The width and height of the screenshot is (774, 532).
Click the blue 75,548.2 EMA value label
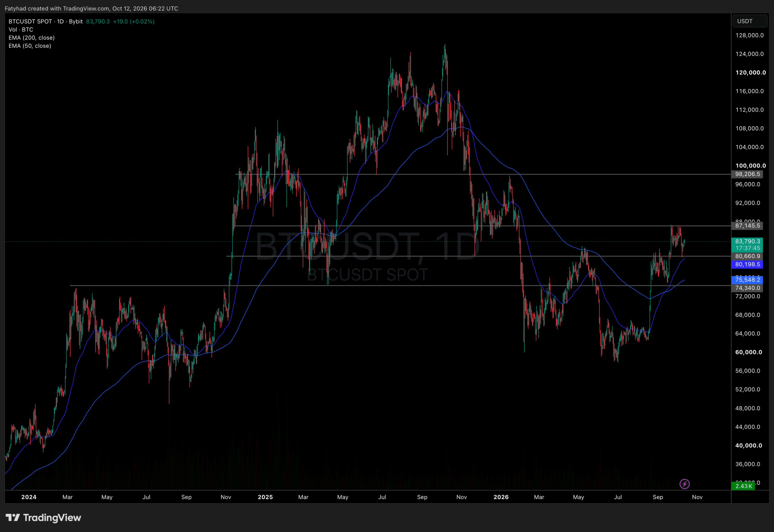747,280
